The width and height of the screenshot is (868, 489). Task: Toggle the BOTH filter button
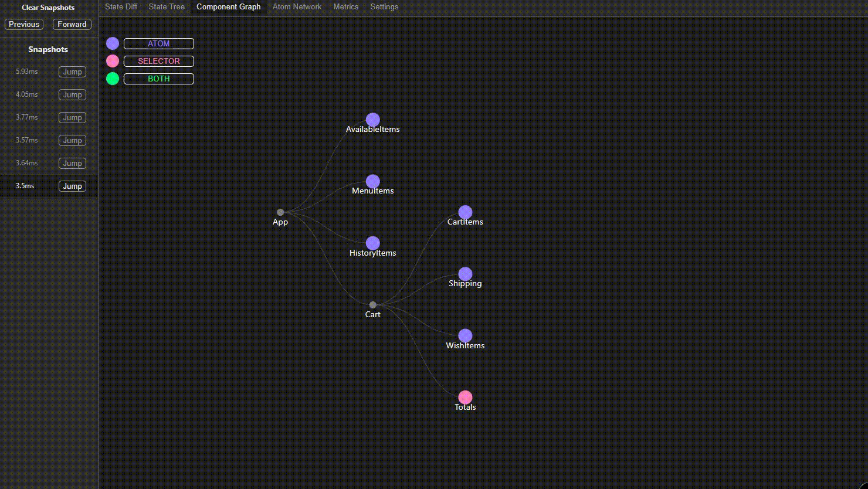pos(159,79)
